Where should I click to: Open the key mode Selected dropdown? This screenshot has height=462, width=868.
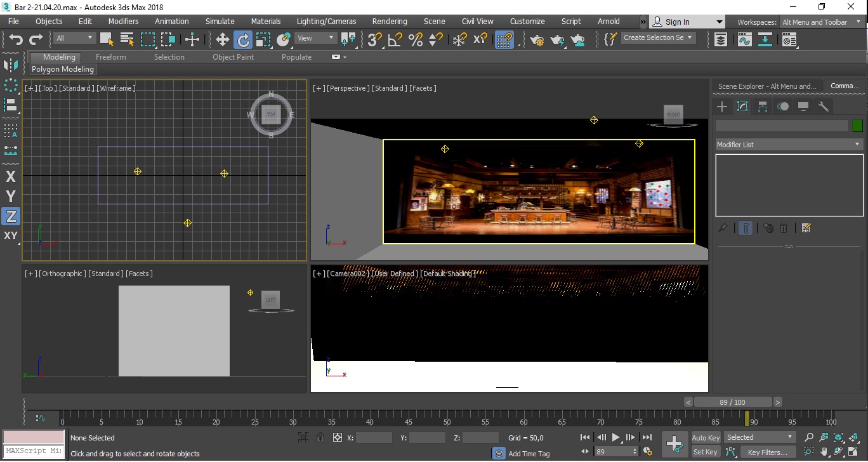coord(760,437)
